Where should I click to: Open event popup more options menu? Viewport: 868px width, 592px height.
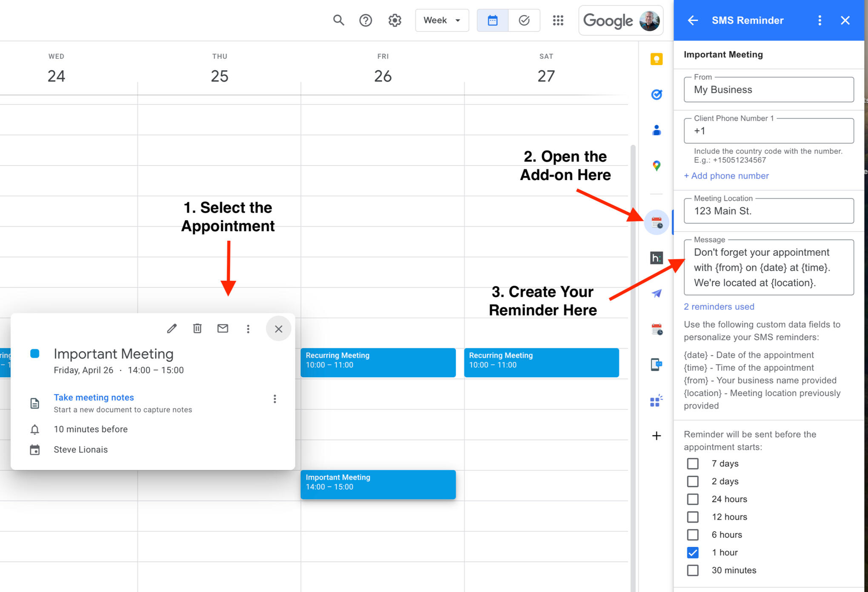click(248, 329)
